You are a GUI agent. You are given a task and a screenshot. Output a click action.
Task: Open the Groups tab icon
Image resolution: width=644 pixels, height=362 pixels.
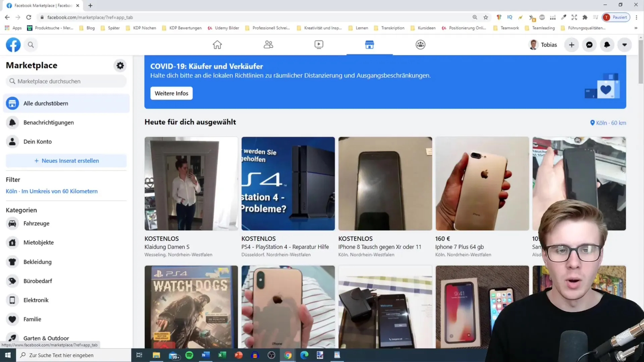[x=420, y=45]
